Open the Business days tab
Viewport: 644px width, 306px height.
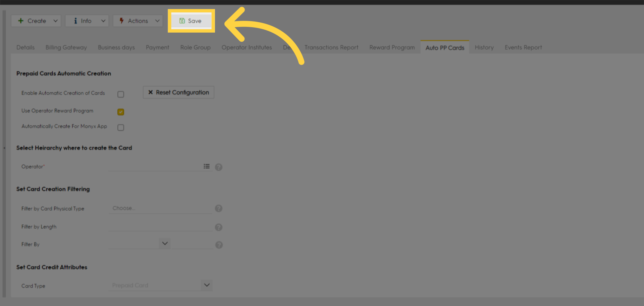pos(116,47)
